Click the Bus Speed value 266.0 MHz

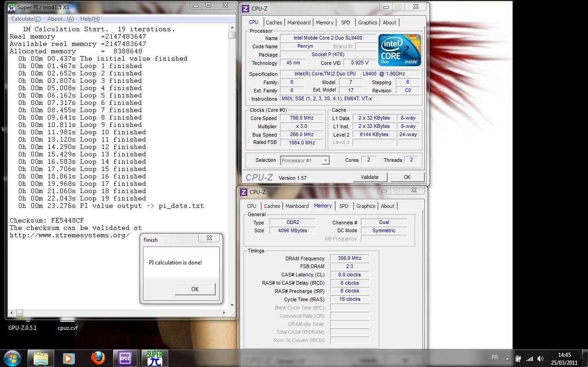click(x=302, y=135)
